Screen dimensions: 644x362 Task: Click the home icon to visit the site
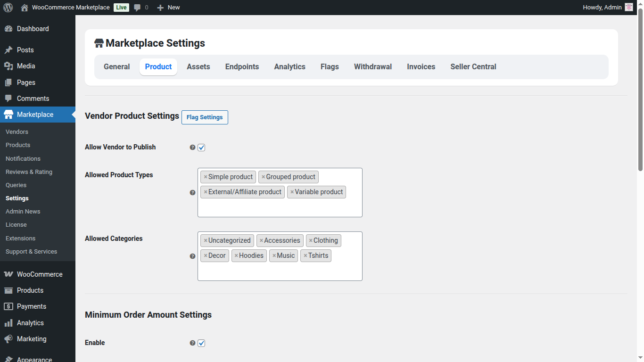pos(24,7)
